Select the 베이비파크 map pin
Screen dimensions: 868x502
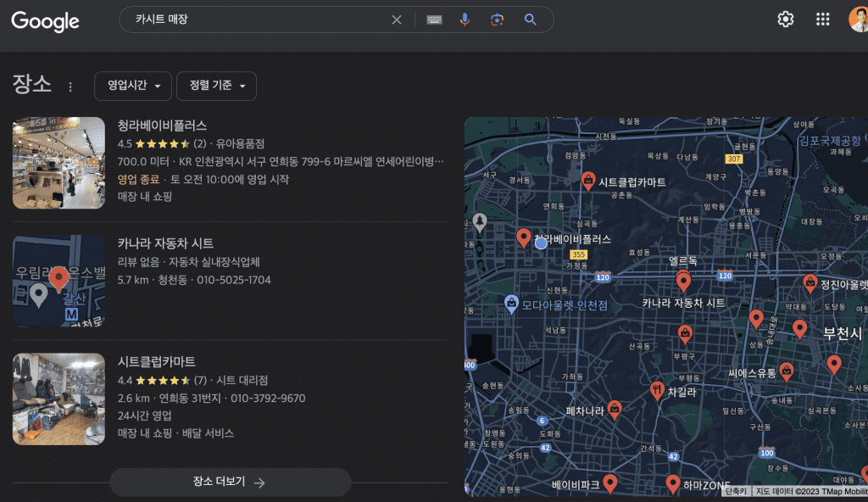(x=609, y=483)
